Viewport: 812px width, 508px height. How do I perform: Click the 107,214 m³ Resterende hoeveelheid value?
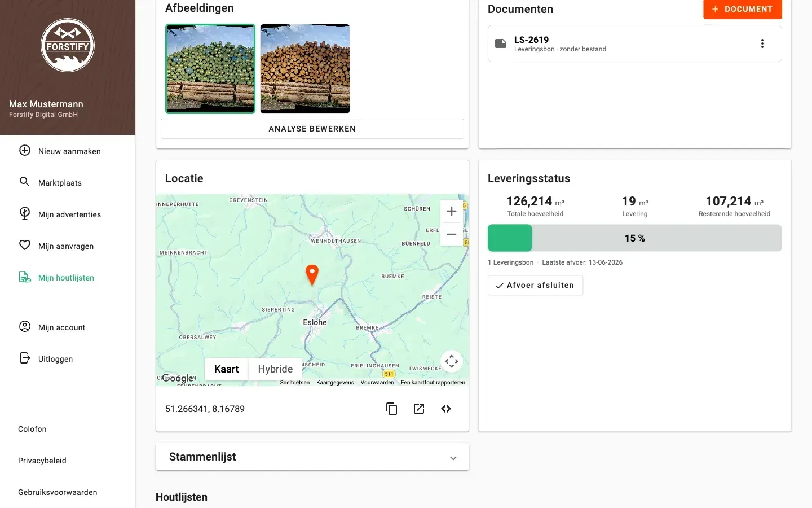(x=734, y=202)
